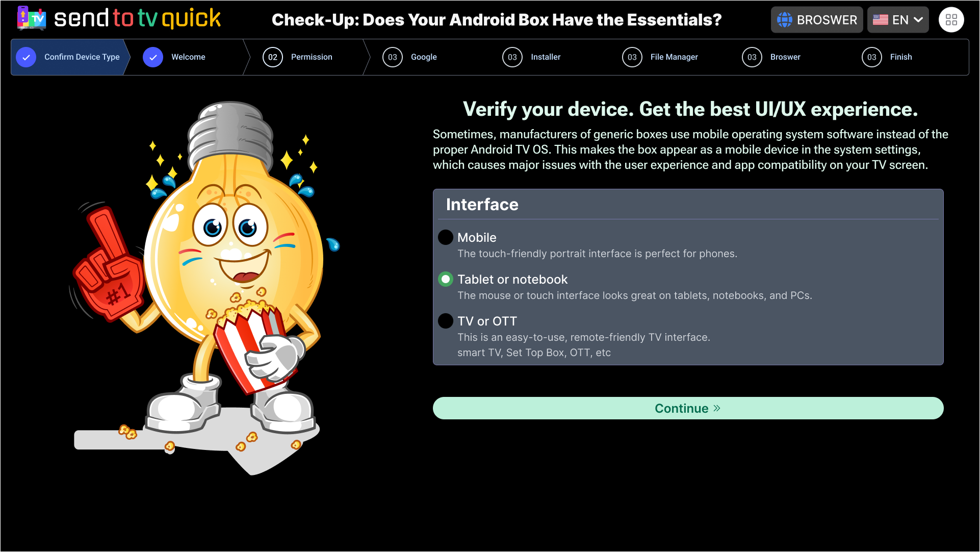The width and height of the screenshot is (980, 552).
Task: Open the grid apps menu icon
Action: 951,20
